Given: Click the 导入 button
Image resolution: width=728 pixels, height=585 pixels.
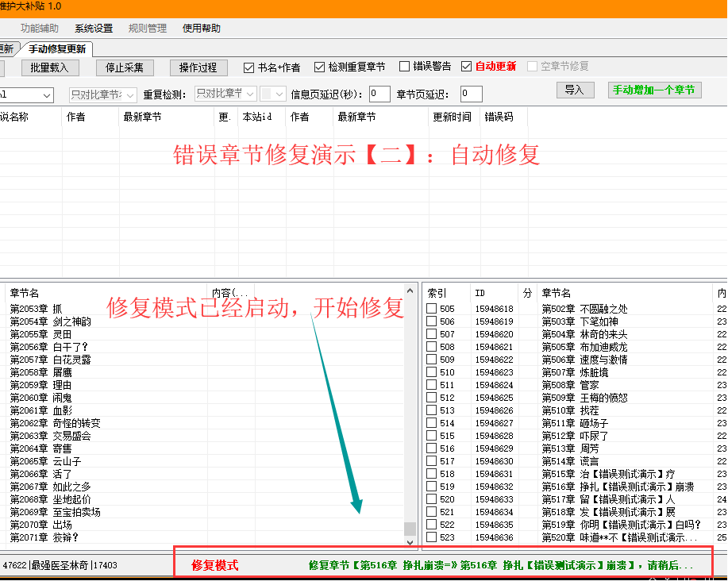Looking at the screenshot, I should (x=574, y=90).
